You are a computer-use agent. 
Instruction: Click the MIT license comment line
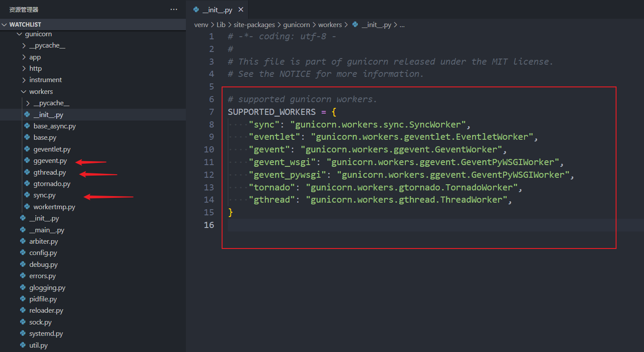[391, 62]
